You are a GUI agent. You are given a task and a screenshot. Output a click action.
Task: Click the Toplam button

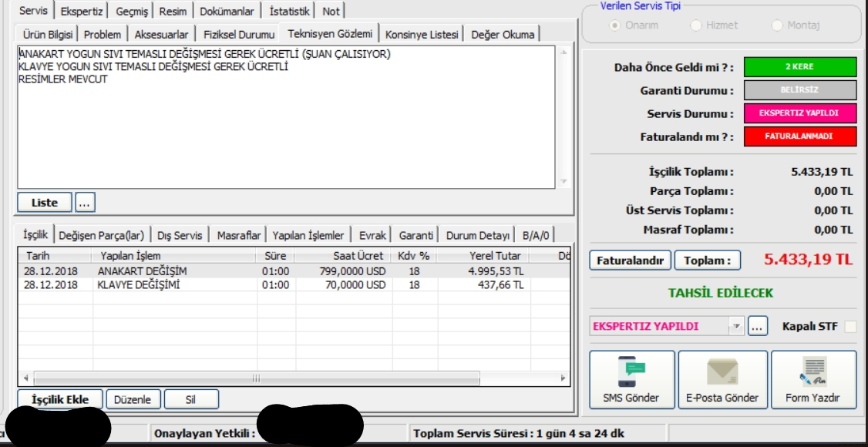(708, 260)
